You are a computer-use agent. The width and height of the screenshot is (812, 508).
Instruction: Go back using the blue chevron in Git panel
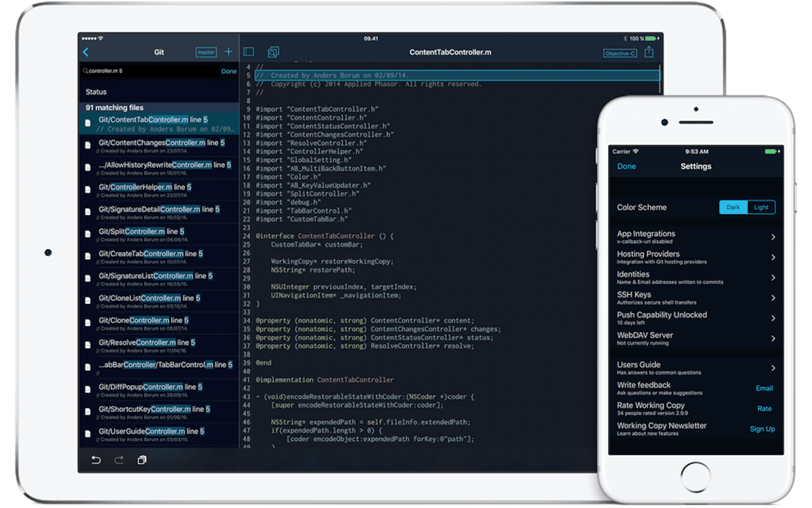[x=86, y=52]
